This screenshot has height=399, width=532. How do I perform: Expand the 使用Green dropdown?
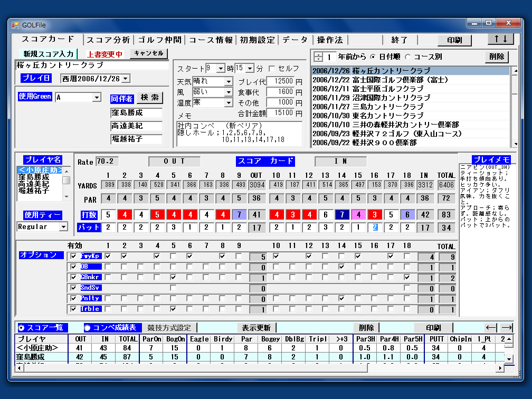click(x=97, y=98)
